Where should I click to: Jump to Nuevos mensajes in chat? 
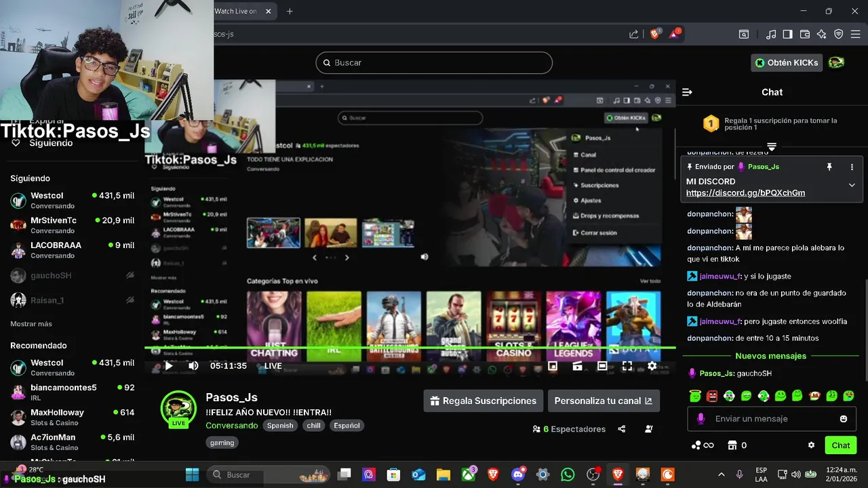770,356
